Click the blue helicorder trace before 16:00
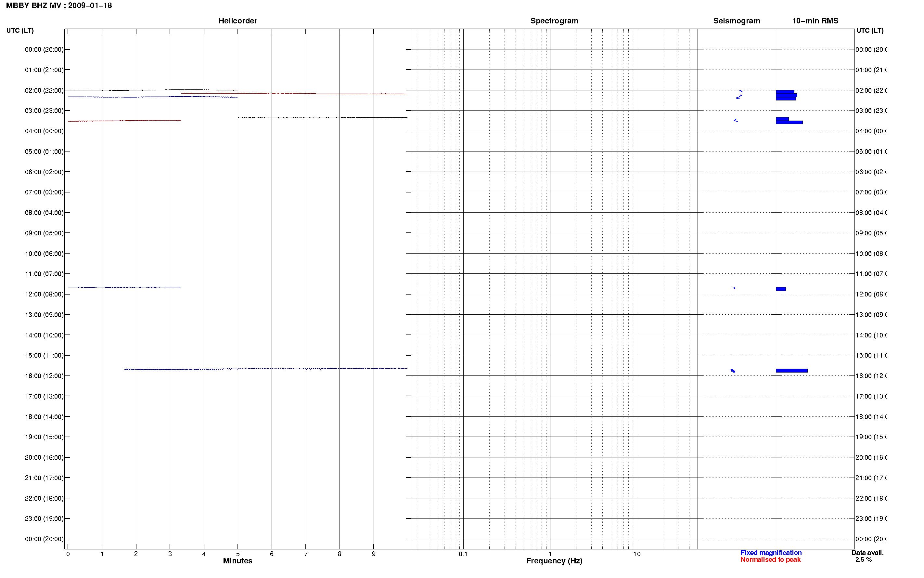Image resolution: width=924 pixels, height=578 pixels. click(266, 369)
